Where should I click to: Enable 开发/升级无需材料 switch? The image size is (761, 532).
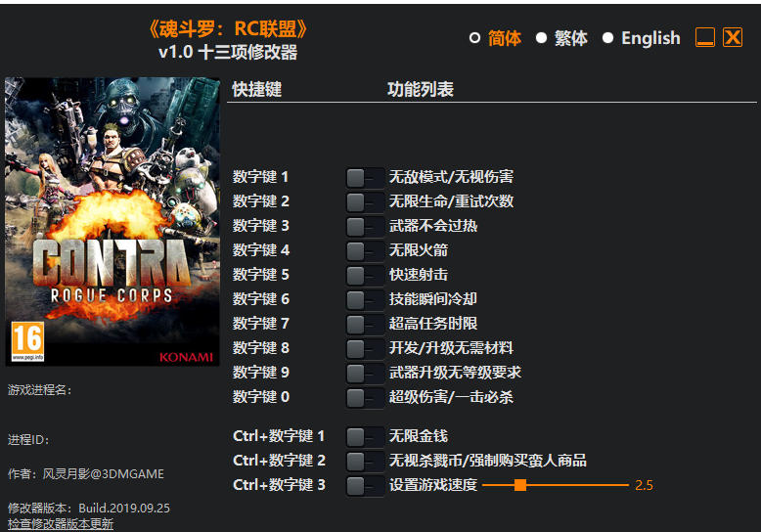(x=365, y=348)
